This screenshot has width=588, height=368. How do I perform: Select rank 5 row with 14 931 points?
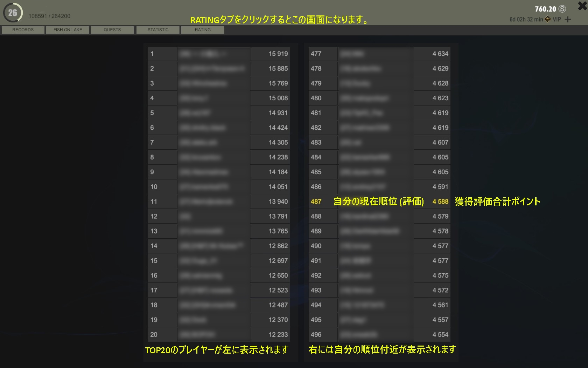(x=219, y=113)
